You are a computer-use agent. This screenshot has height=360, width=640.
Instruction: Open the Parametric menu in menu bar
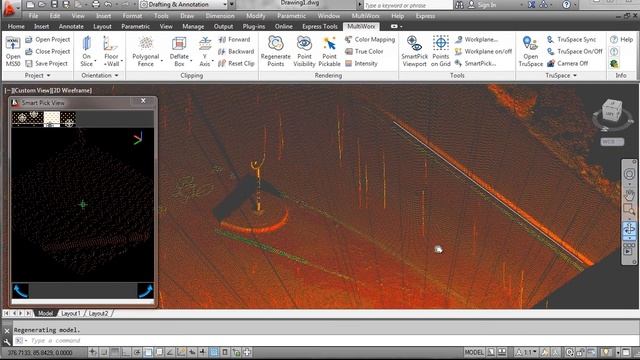tap(291, 16)
